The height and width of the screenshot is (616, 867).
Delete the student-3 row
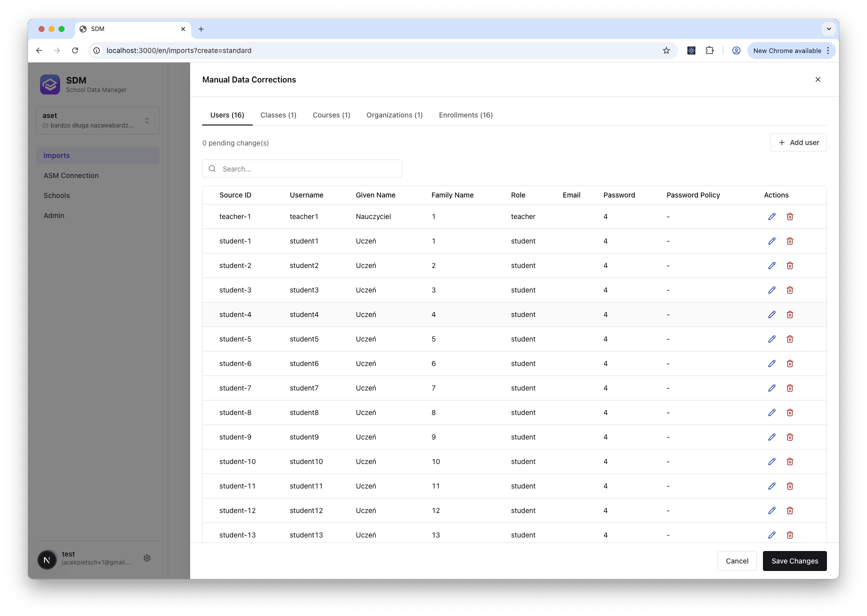(790, 290)
